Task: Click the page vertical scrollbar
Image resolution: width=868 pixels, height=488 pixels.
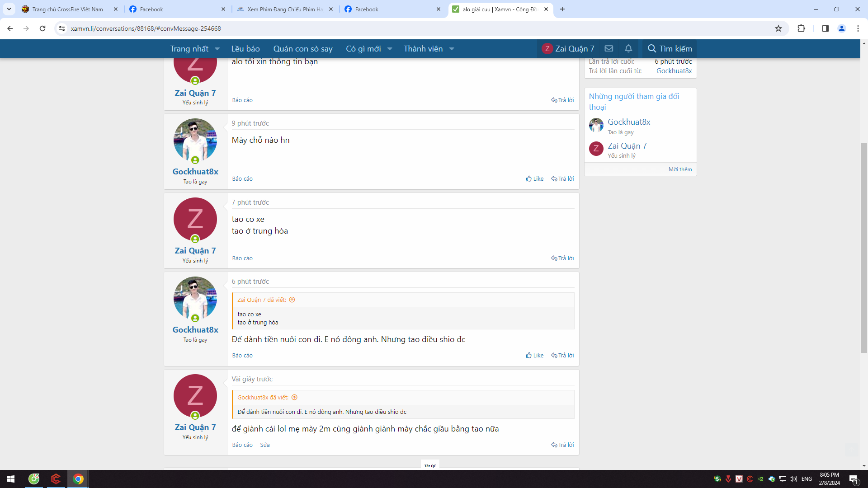Action: (x=864, y=248)
